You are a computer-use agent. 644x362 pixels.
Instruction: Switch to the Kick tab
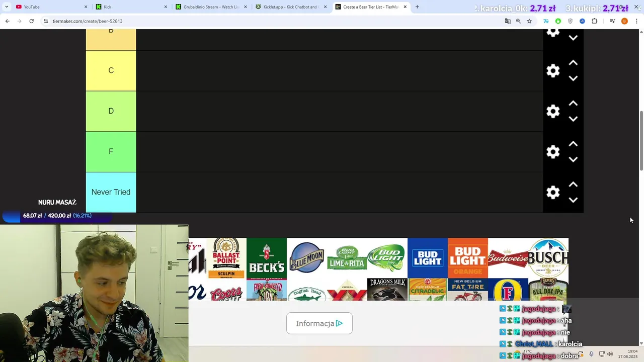pos(131,7)
